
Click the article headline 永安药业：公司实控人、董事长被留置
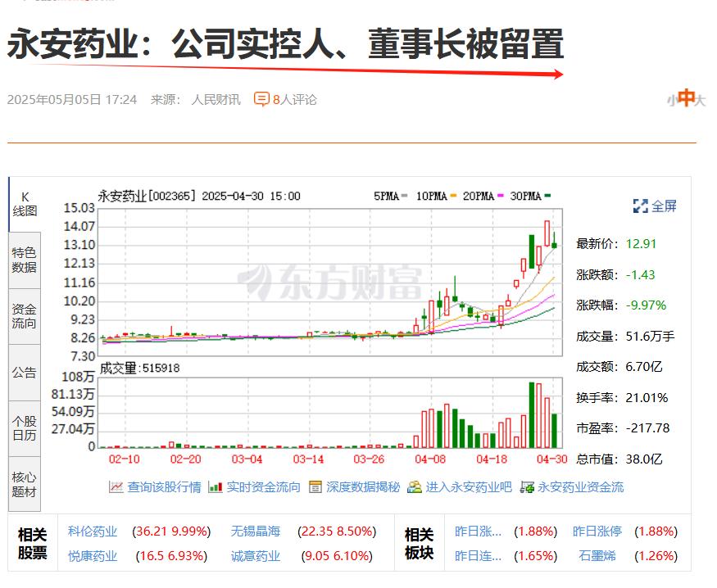(285, 44)
